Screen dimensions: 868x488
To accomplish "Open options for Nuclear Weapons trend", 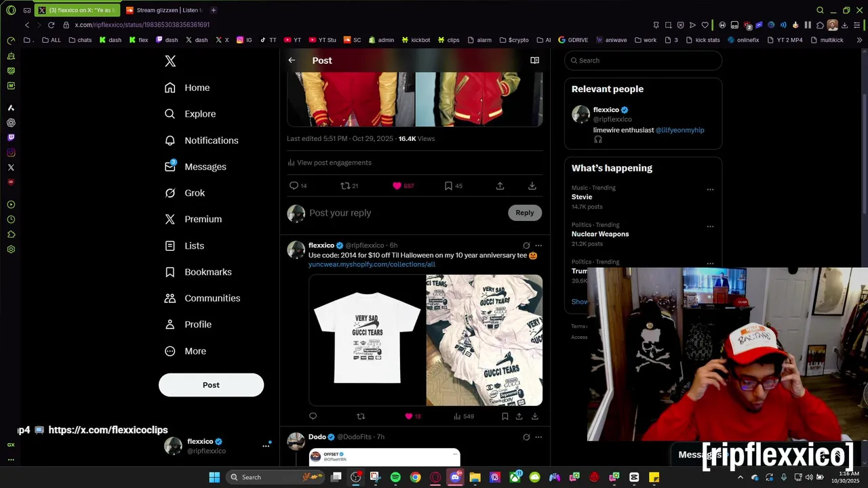I will [710, 226].
